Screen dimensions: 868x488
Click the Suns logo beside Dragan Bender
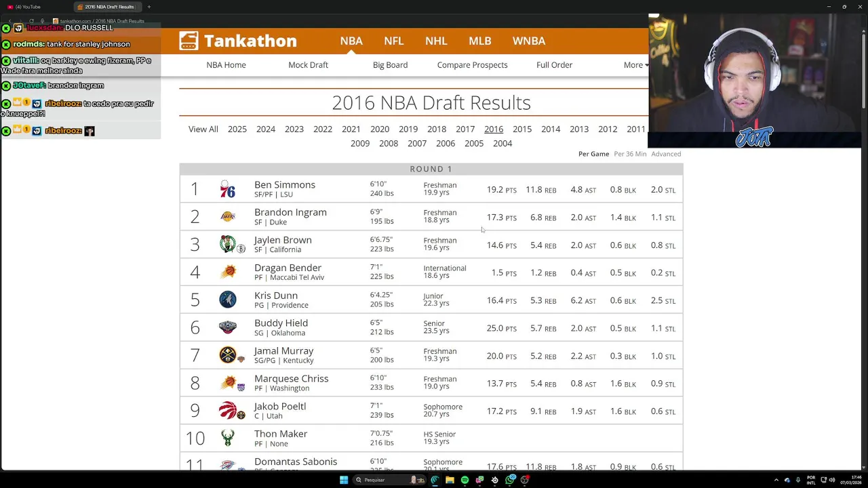(x=228, y=272)
